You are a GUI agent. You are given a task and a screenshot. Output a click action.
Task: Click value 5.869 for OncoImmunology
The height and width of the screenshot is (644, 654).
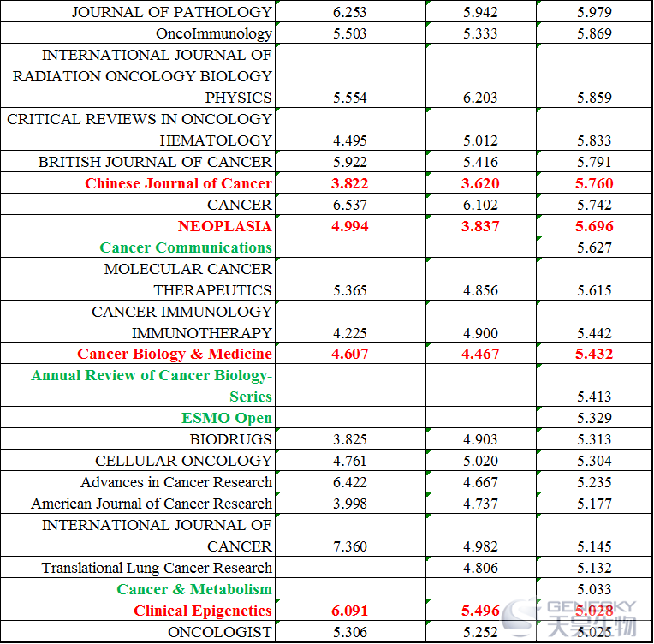pyautogui.click(x=594, y=33)
